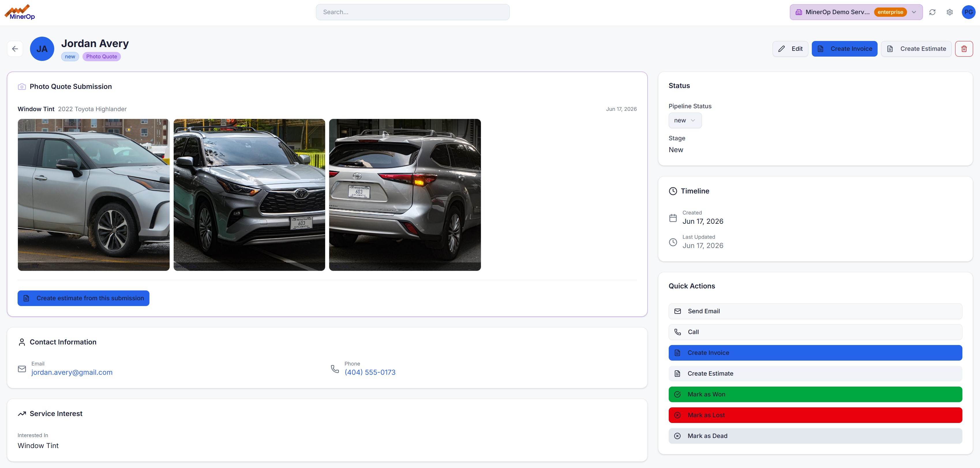Viewport: 980px width, 468px height.
Task: Click the phone icon next to Phone
Action: click(x=335, y=369)
